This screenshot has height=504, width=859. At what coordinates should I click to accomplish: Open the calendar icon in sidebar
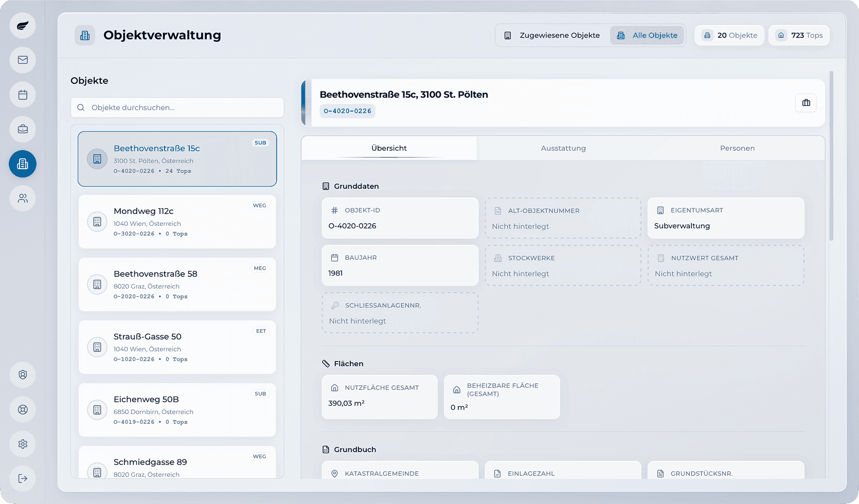[23, 95]
